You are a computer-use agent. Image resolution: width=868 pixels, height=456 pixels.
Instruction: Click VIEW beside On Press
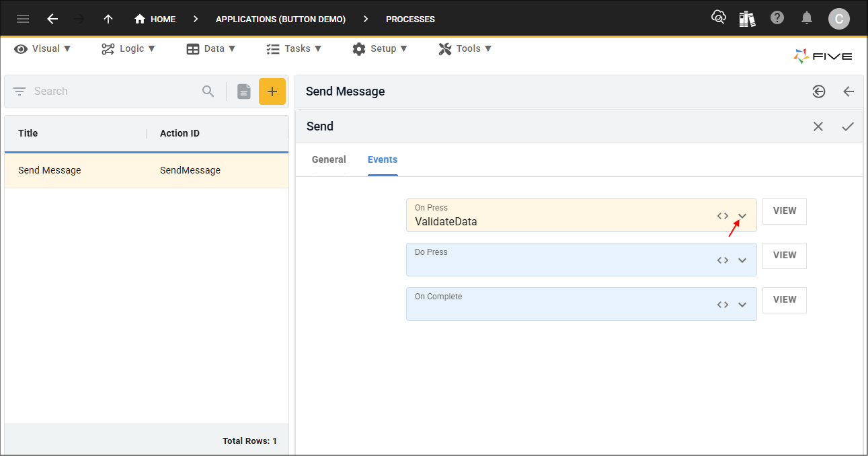click(785, 211)
